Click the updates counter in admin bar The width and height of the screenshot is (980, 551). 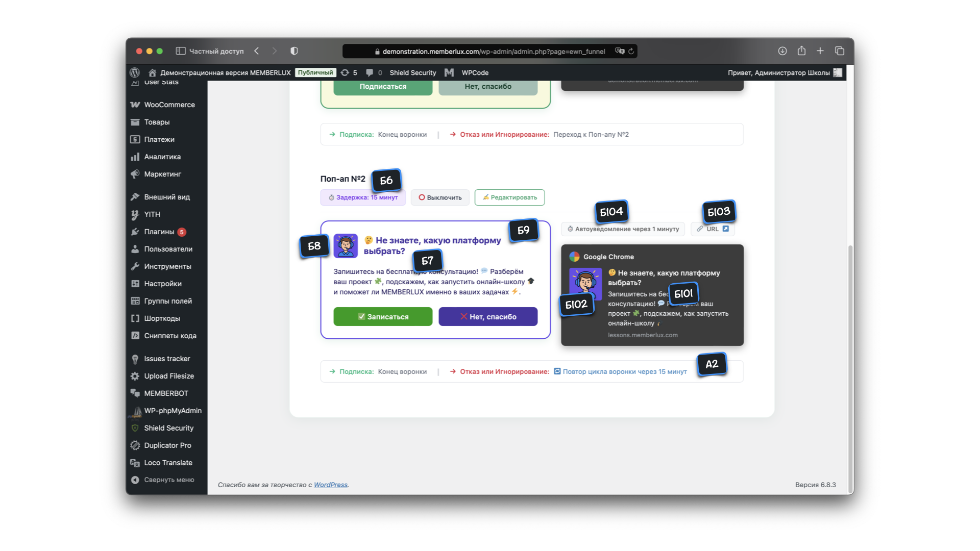(x=349, y=72)
